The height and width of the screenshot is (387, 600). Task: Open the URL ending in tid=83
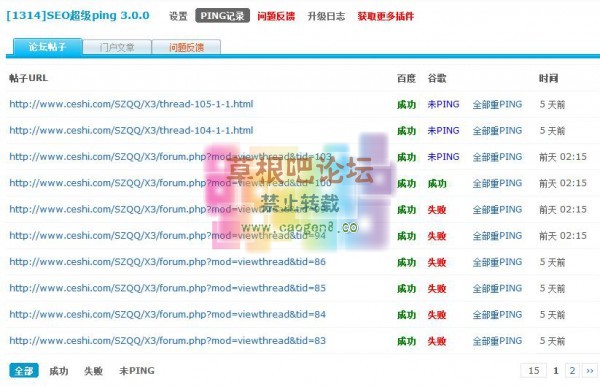click(x=168, y=341)
